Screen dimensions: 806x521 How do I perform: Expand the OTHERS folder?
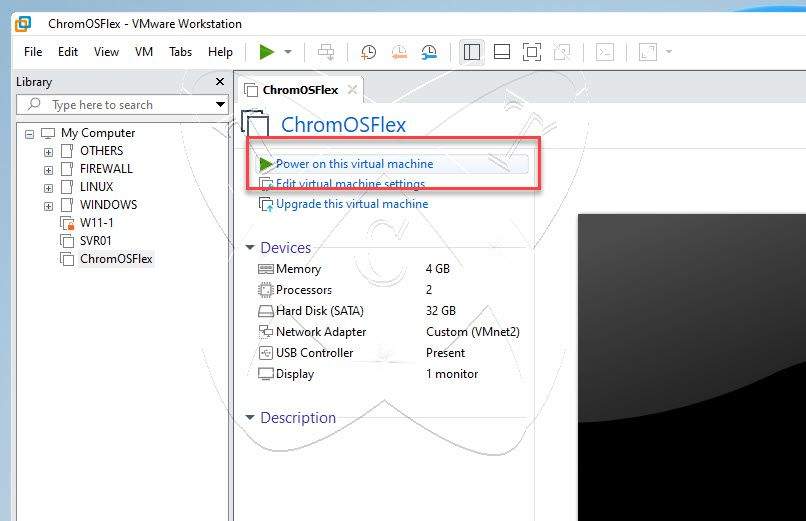(x=48, y=152)
